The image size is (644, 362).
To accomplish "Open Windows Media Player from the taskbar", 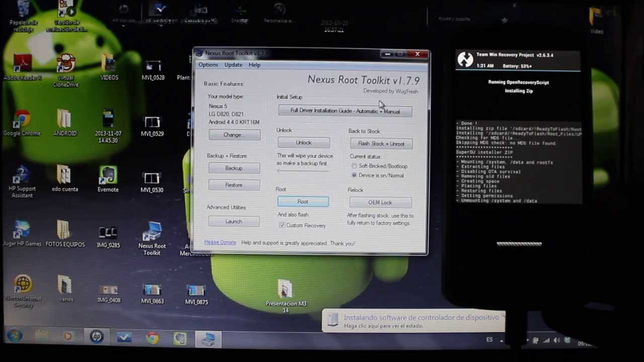I will 68,336.
